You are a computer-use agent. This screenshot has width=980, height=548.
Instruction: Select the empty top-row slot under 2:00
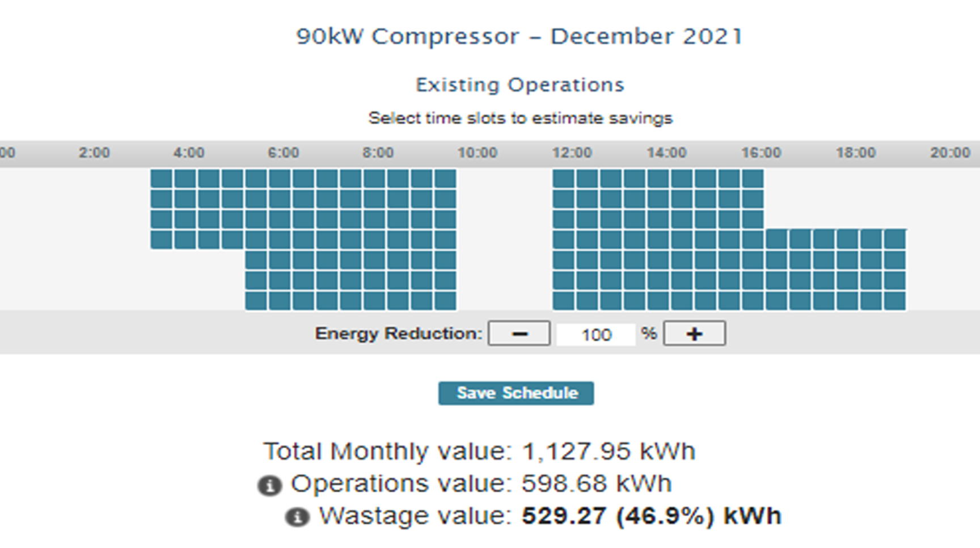click(91, 179)
